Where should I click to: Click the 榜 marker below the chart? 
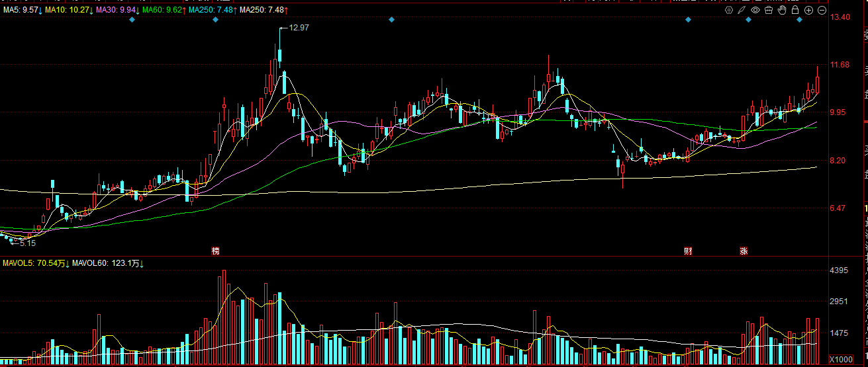pos(215,251)
